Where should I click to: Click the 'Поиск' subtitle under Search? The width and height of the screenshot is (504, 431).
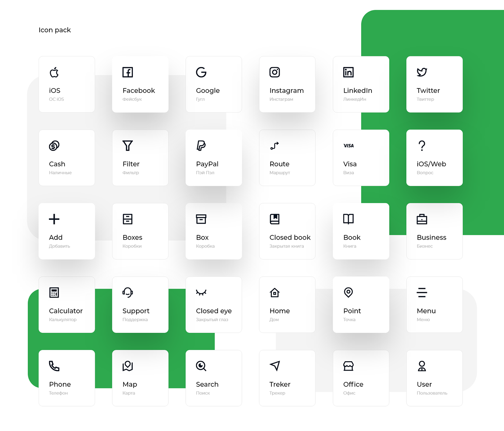pos(203,393)
